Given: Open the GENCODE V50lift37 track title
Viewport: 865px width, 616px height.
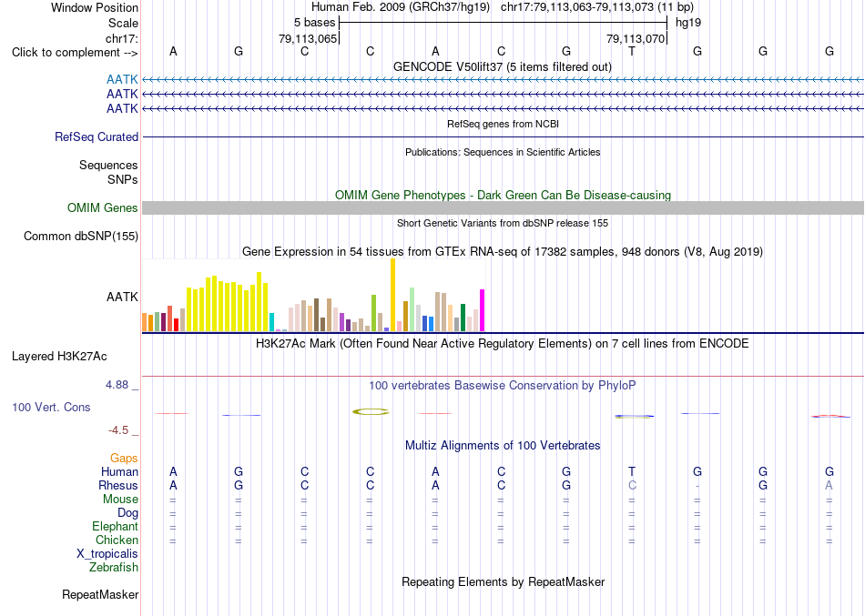Looking at the screenshot, I should (503, 66).
